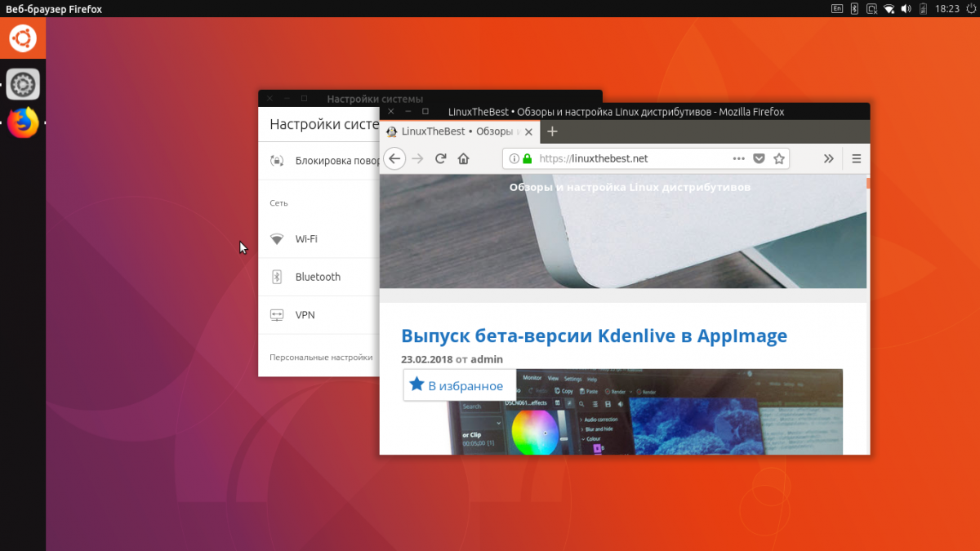Go forward one page in Firefox

[x=417, y=158]
